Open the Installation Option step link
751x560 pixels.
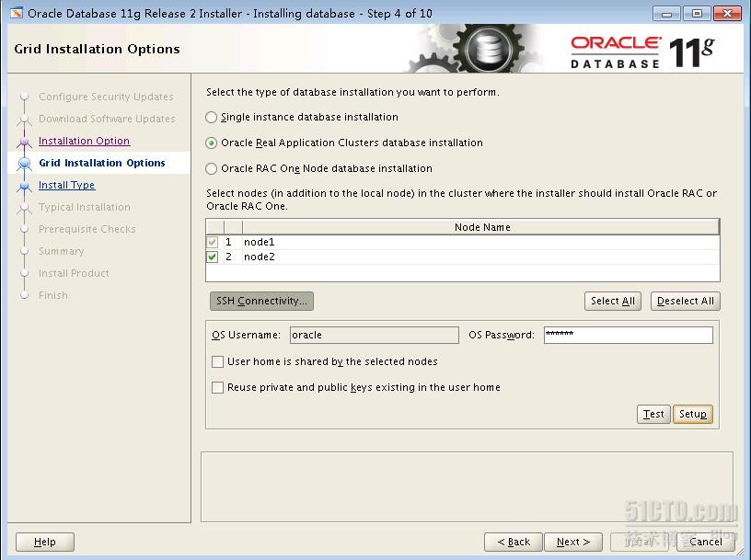coord(85,141)
